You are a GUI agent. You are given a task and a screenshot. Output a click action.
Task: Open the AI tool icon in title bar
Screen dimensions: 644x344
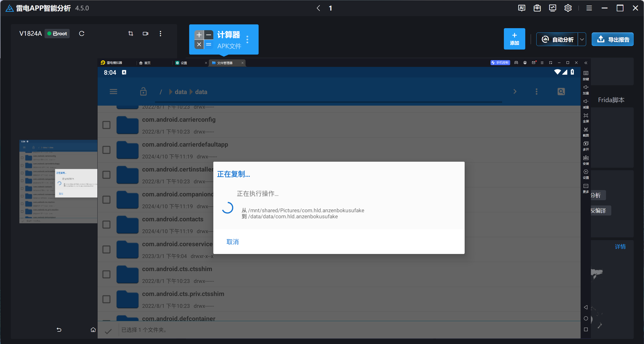click(522, 8)
